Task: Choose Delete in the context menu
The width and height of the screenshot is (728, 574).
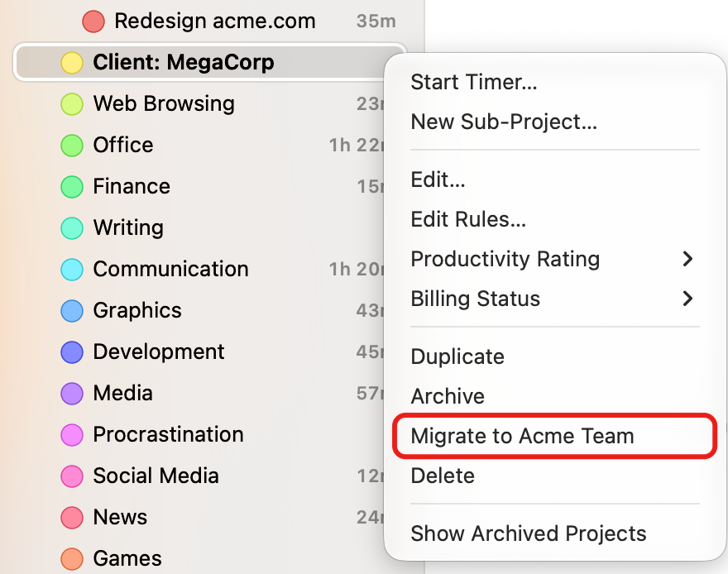Action: coord(555,476)
